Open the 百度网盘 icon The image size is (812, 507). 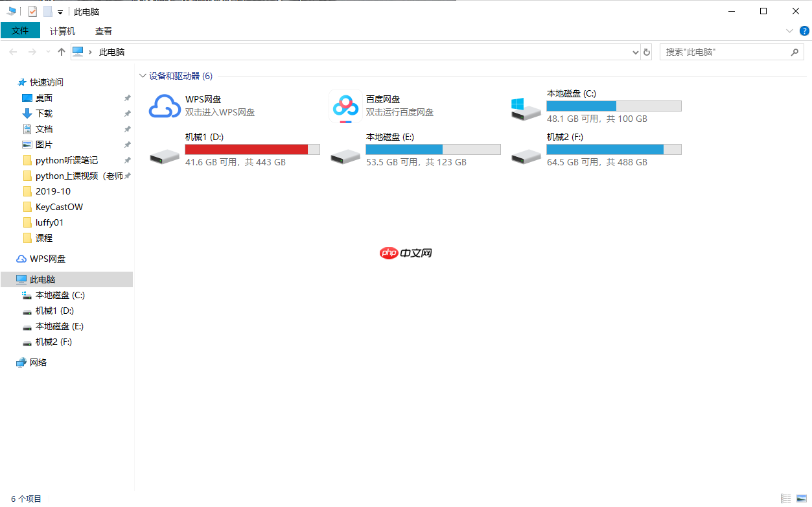pos(345,106)
